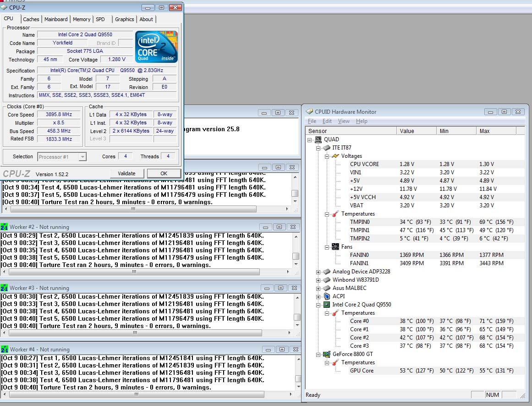
Task: Collapse the Voltages group
Action: 327,156
